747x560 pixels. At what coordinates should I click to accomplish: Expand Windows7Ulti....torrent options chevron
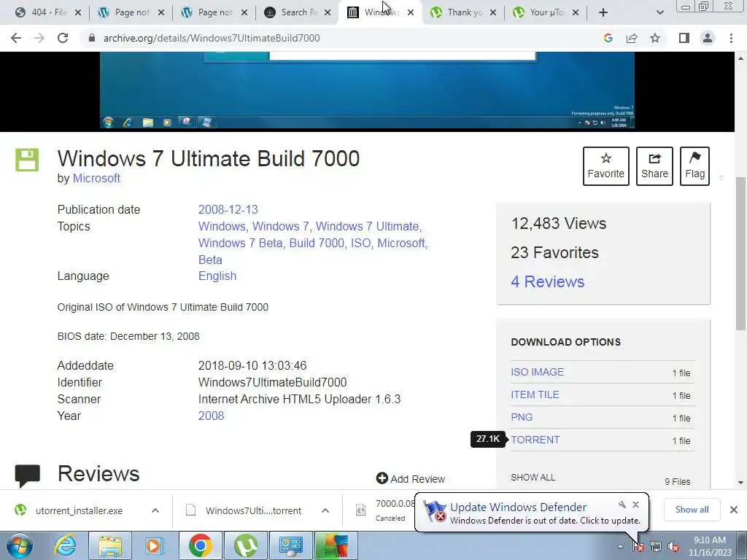pyautogui.click(x=325, y=510)
